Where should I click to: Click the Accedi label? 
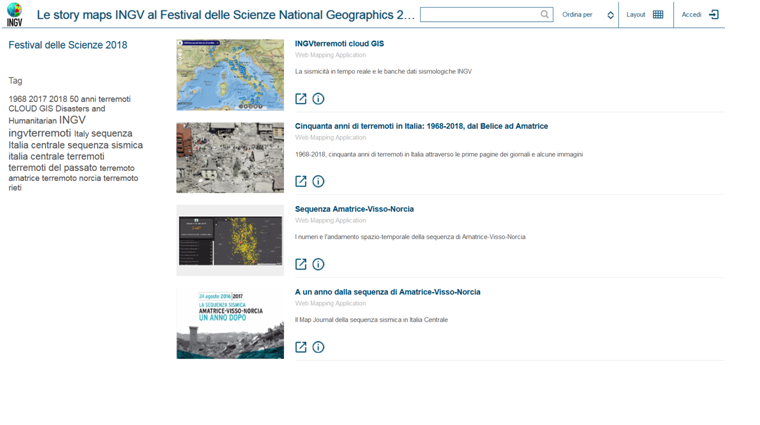691,15
